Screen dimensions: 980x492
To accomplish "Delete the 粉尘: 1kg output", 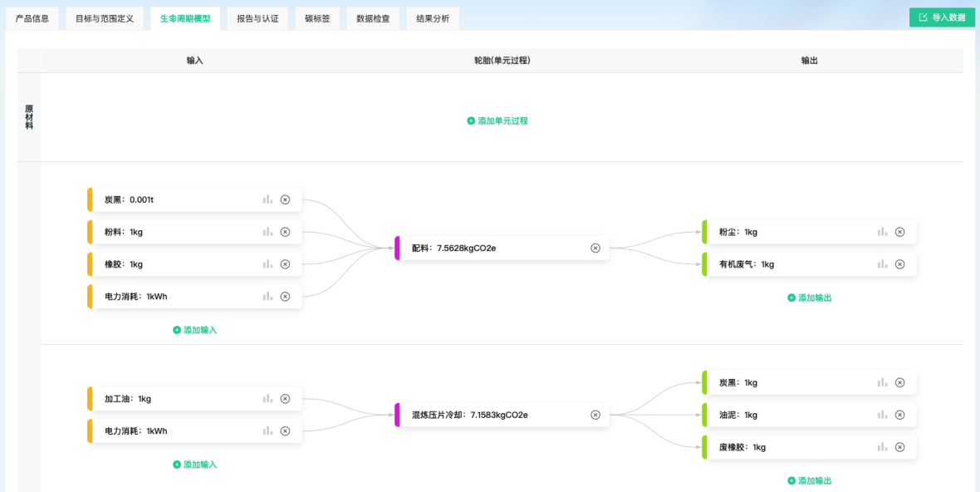I will pos(899,232).
